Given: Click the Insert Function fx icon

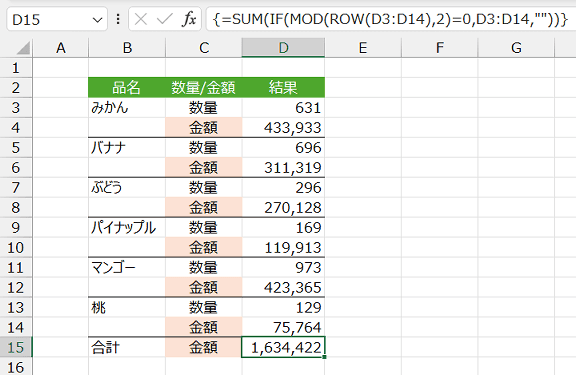Looking at the screenshot, I should click(189, 19).
